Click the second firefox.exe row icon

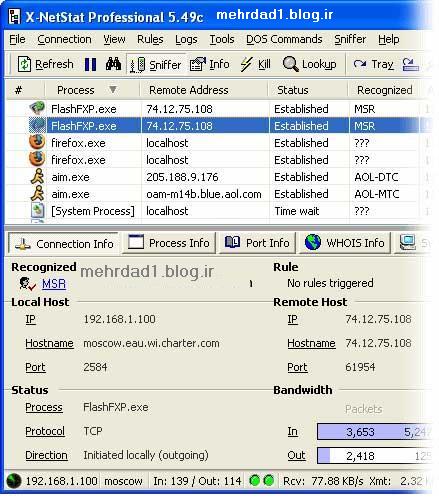click(x=37, y=159)
